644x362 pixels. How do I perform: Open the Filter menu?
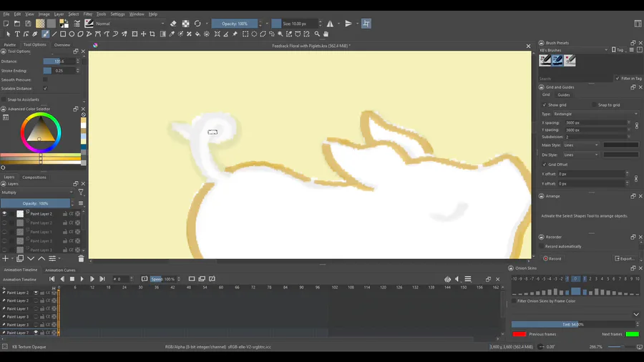point(87,14)
